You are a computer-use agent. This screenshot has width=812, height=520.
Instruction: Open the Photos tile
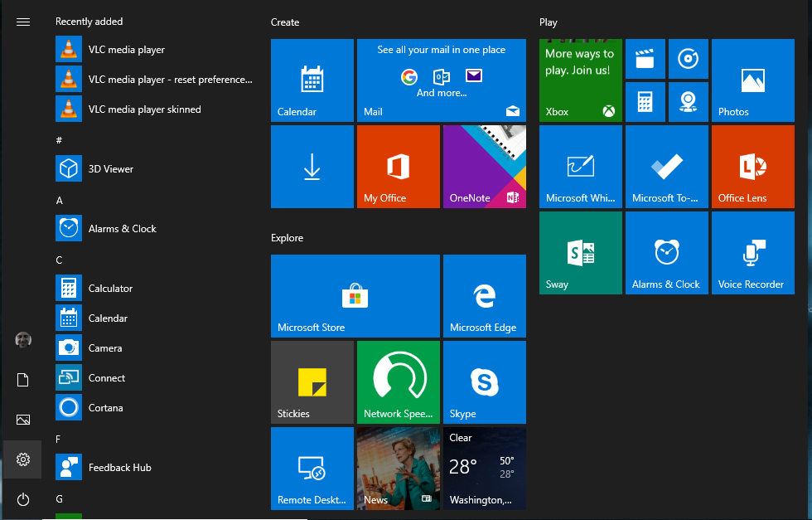coord(753,80)
